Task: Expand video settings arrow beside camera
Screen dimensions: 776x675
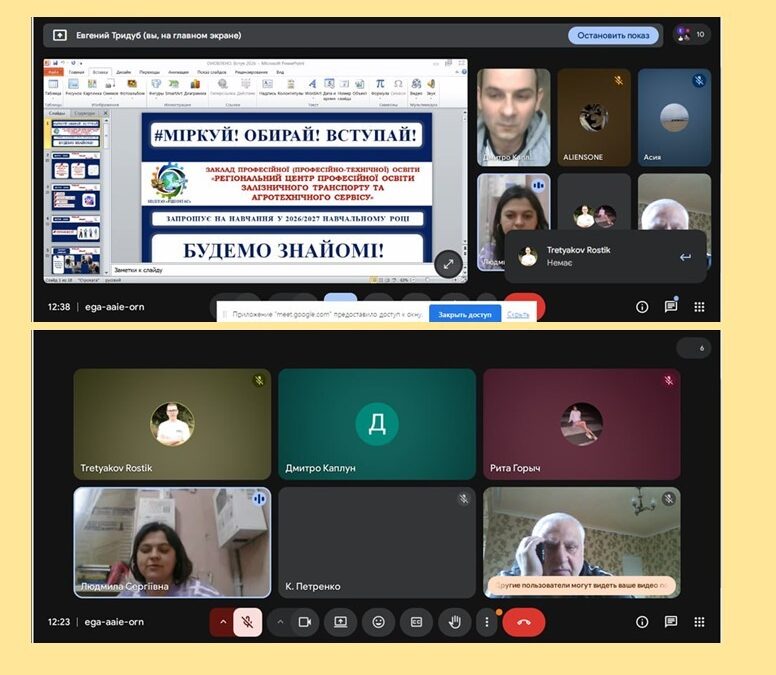Action: pyautogui.click(x=280, y=622)
